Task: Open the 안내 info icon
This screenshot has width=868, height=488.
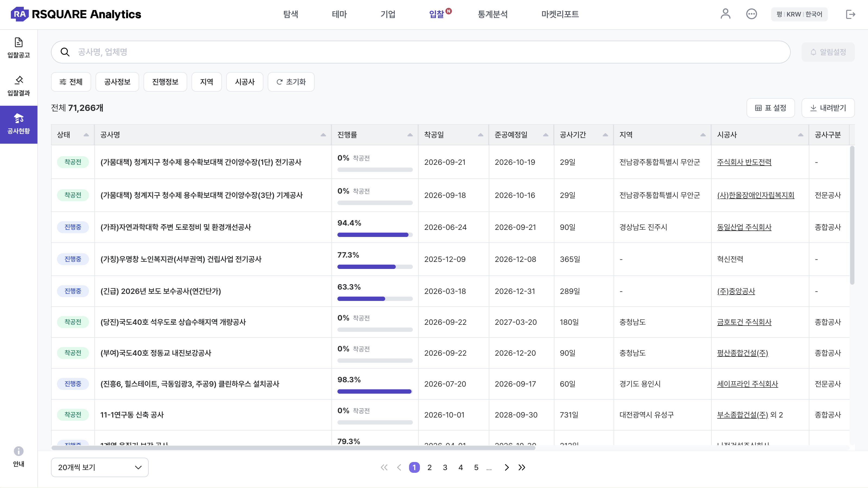Action: point(18,451)
